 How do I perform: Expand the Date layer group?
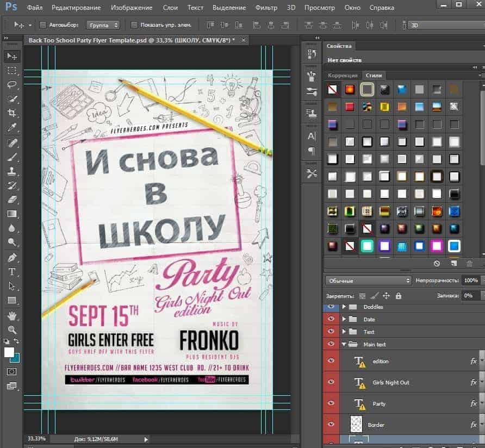tap(344, 319)
